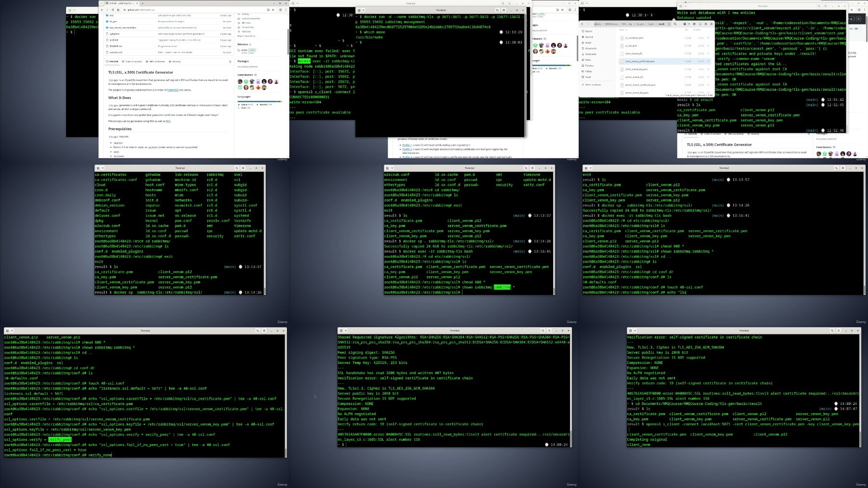Screen dimensions: 868x488
Task: Star the client_venom.p12 file
Action: tap(708, 54)
